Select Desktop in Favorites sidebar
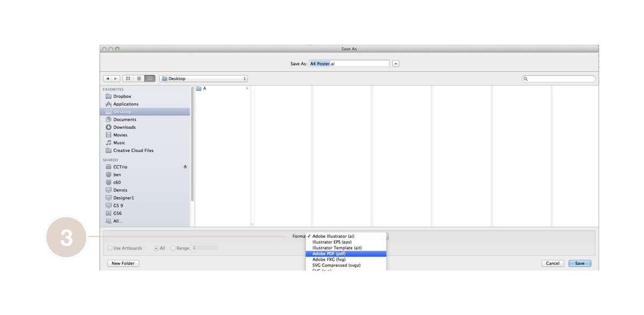This screenshot has width=644, height=315. (x=144, y=112)
